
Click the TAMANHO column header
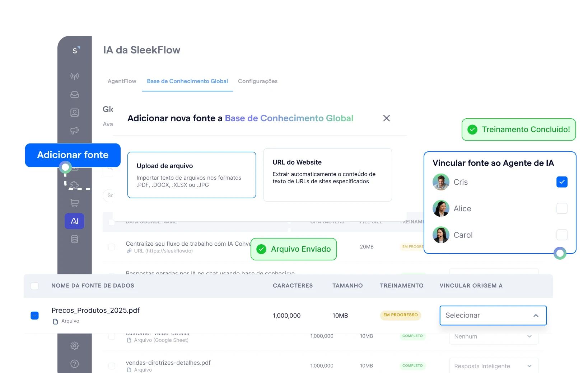click(x=347, y=286)
